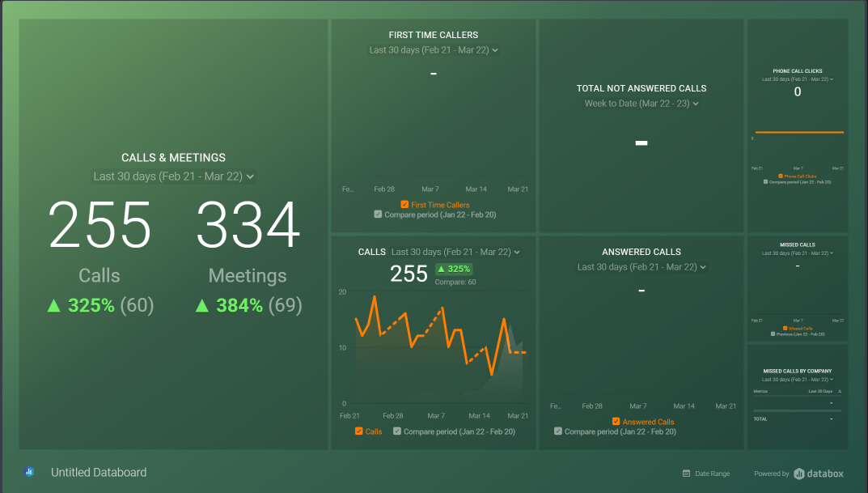Open Total Not Answered Calls Week to Date dropdown
The height and width of the screenshot is (493, 868).
point(695,104)
